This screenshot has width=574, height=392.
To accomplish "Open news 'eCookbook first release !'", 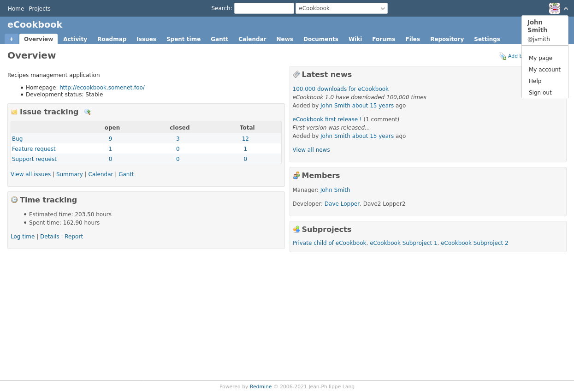I will 327,119.
